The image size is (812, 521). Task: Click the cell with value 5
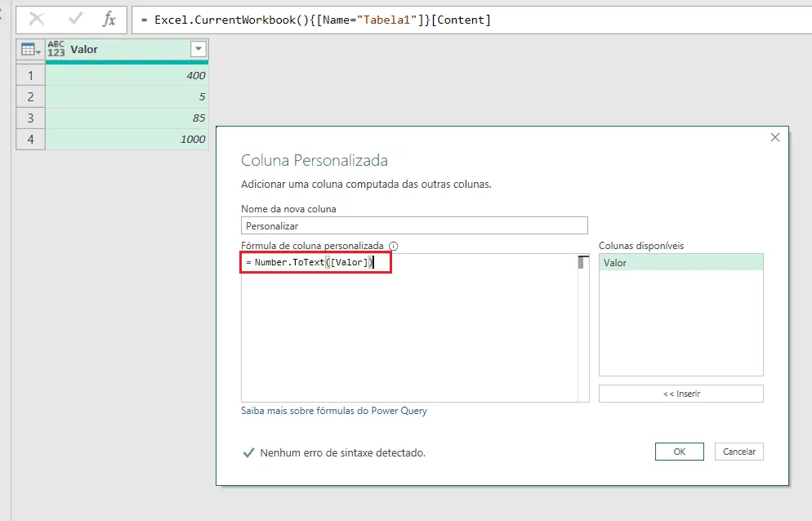coord(127,97)
